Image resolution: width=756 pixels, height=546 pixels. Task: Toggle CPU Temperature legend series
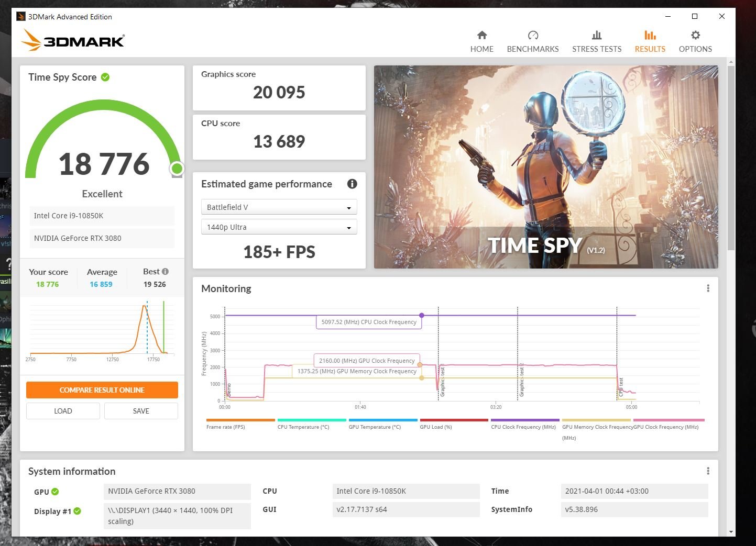click(312, 424)
